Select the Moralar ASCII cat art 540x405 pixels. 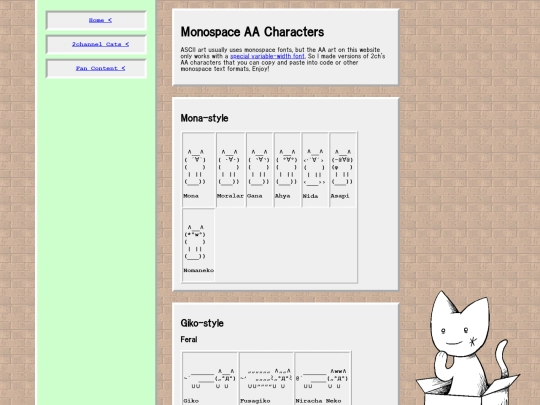click(x=229, y=167)
